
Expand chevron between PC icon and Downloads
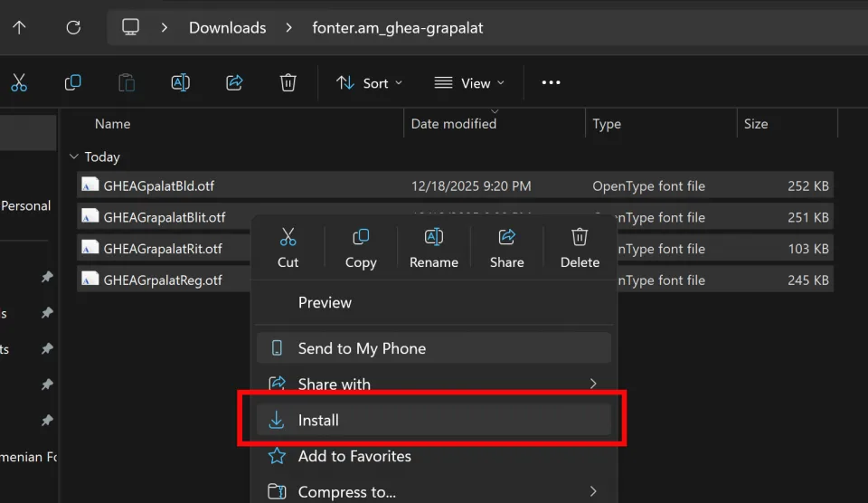164,27
